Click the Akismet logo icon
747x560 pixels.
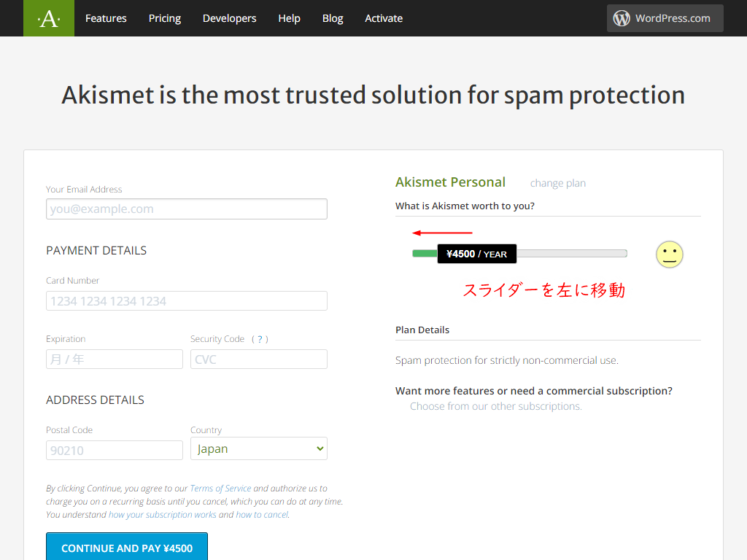(x=49, y=18)
